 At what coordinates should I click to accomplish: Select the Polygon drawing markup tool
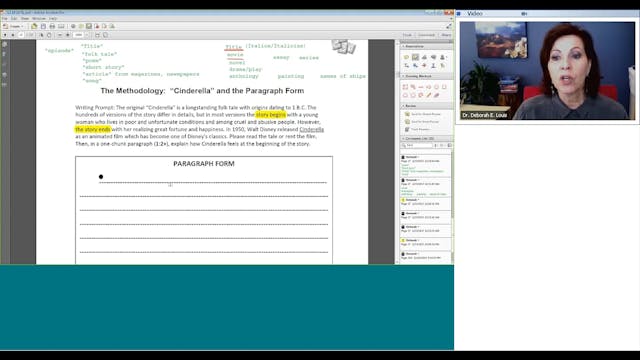413,95
